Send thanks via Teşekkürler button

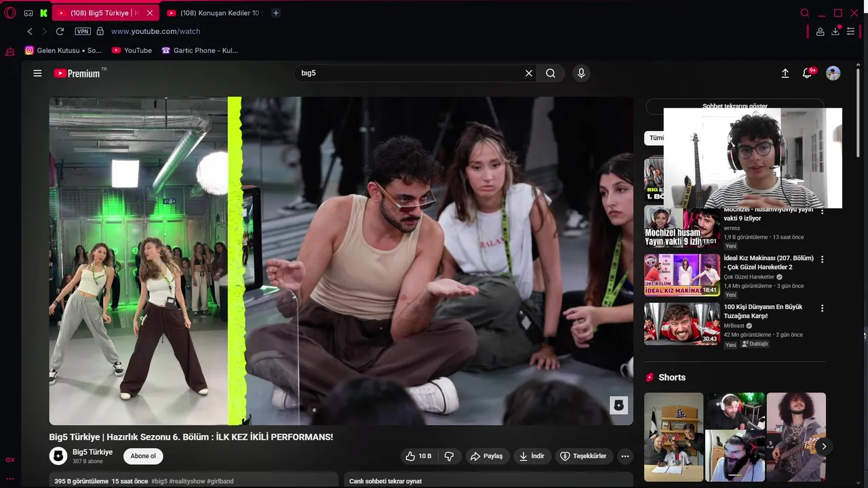point(584,456)
